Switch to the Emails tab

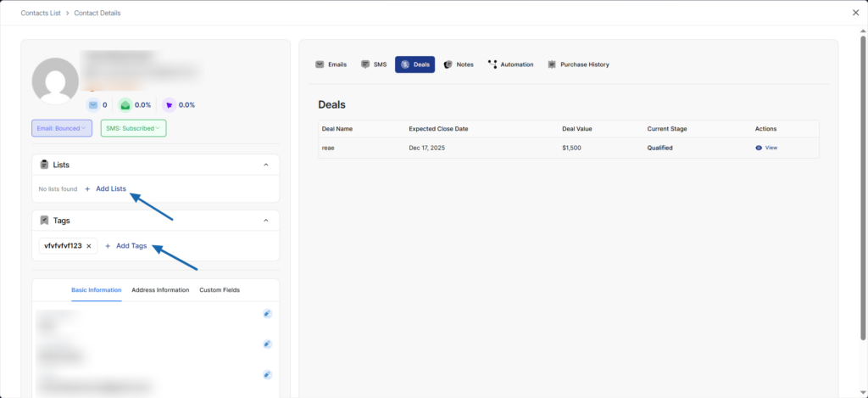pos(331,64)
